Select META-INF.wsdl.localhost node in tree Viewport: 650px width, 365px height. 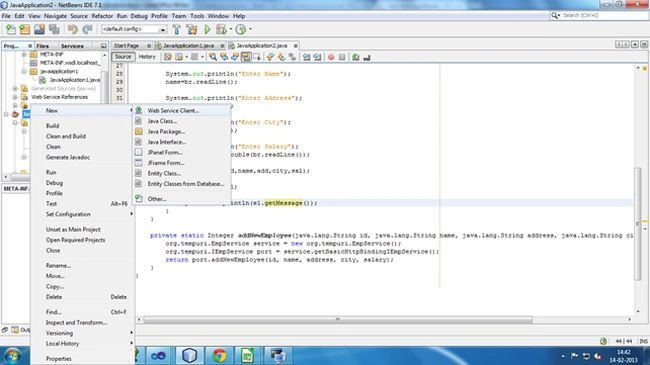(70, 63)
